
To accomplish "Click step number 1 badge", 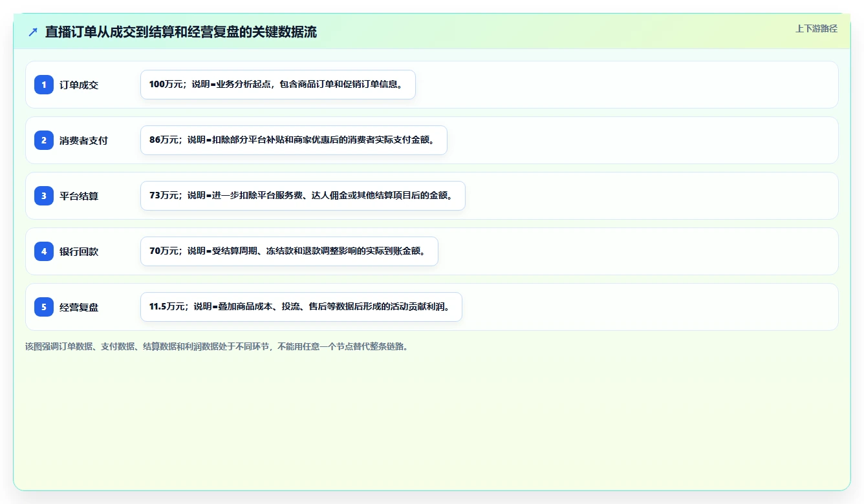I will (44, 85).
